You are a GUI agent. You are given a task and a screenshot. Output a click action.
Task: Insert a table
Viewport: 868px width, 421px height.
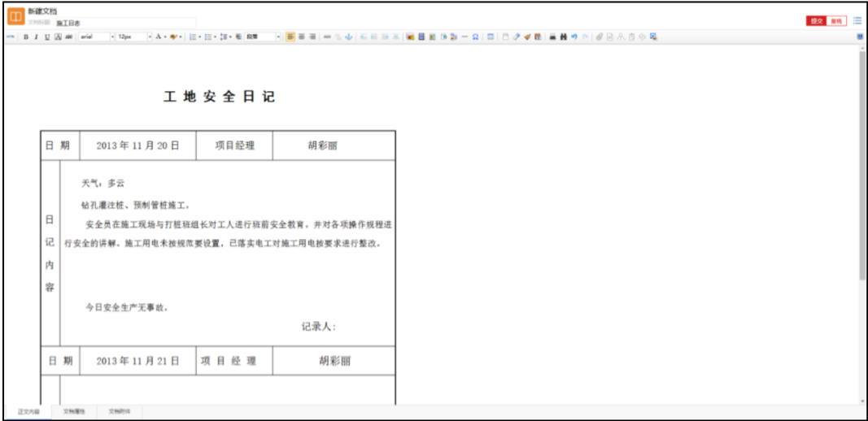[491, 37]
